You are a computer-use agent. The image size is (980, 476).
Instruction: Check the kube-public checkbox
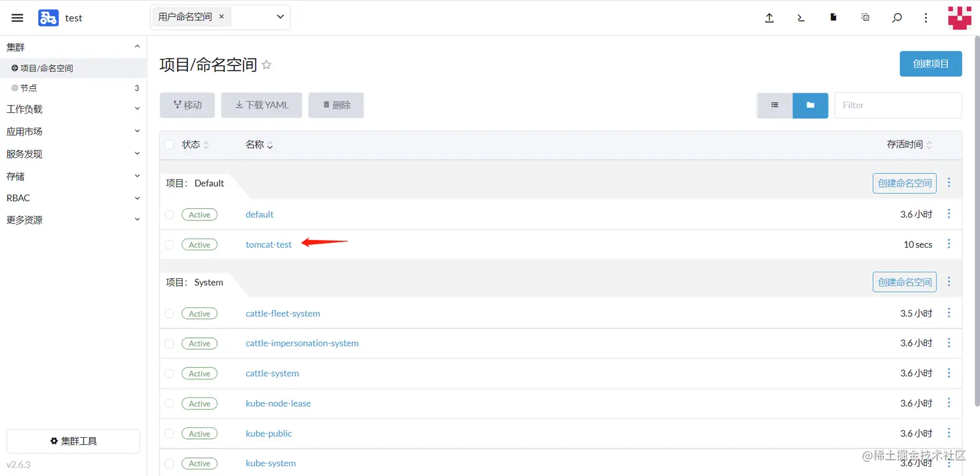click(x=169, y=433)
